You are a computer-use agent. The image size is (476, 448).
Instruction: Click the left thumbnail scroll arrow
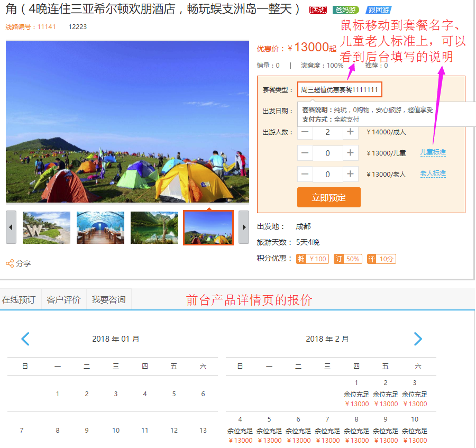click(x=11, y=227)
